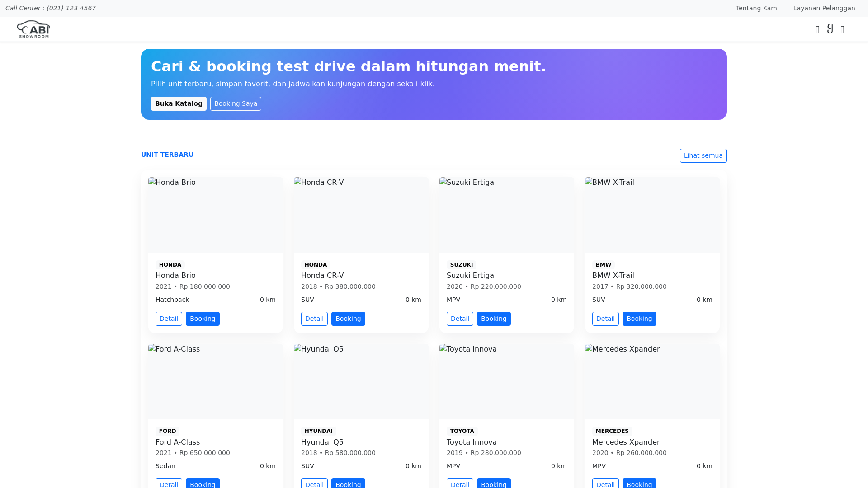
Task: Click the ABI Showroom logo
Action: click(x=33, y=29)
